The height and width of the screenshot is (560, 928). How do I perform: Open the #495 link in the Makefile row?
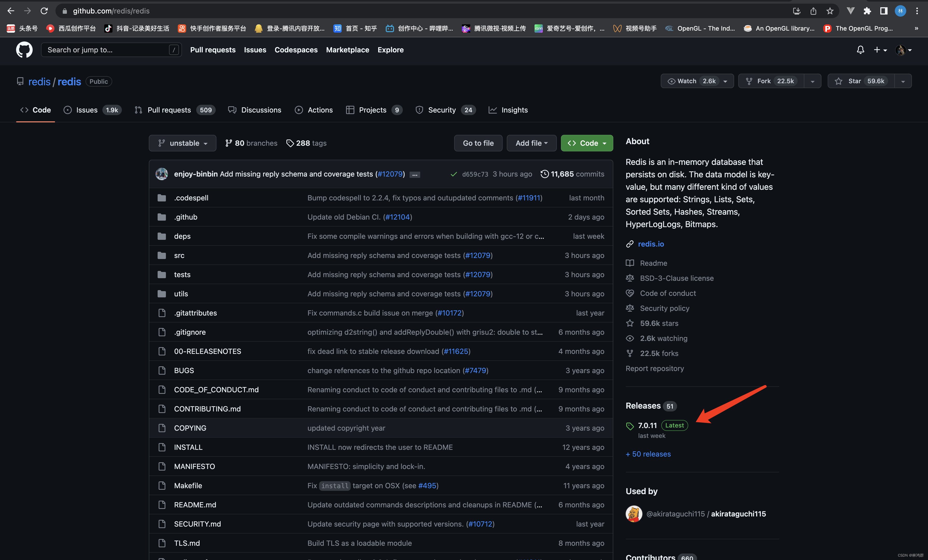427,485
